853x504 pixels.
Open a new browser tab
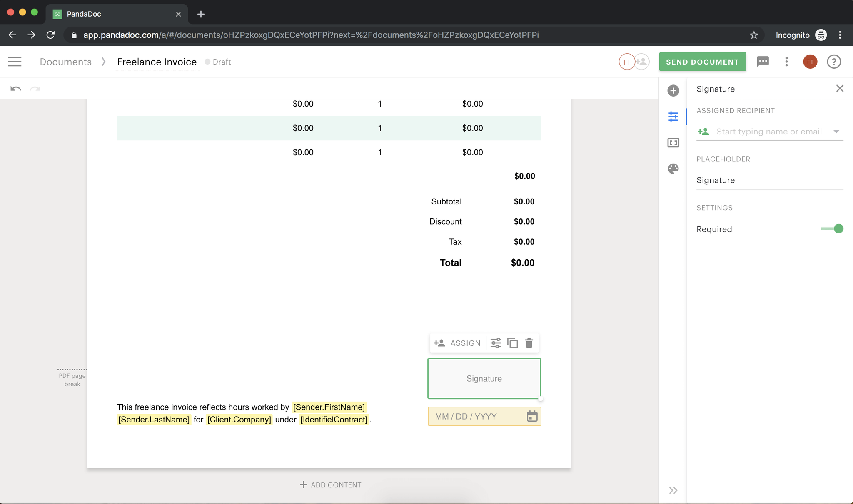click(x=201, y=14)
